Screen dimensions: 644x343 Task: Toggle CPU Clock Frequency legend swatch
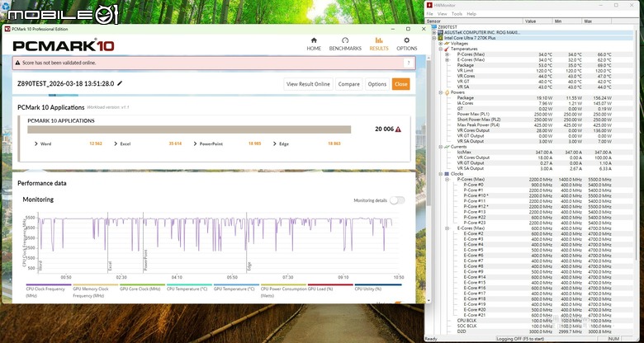pos(49,284)
